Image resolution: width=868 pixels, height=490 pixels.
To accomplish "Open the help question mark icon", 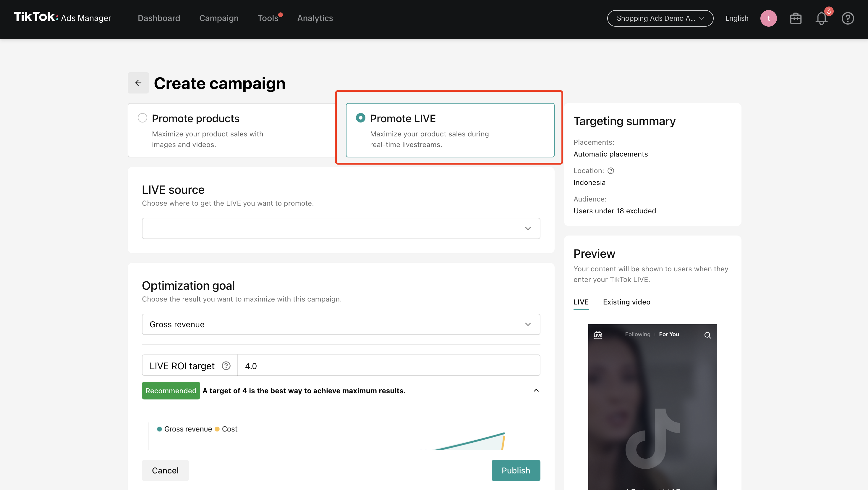I will (x=847, y=18).
